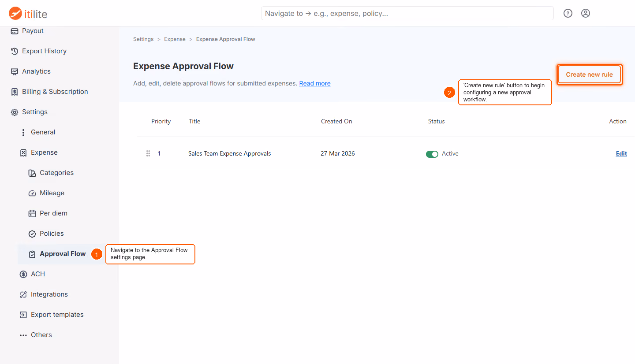Image resolution: width=635 pixels, height=364 pixels.
Task: Click Settings in the breadcrumb
Action: tap(143, 39)
